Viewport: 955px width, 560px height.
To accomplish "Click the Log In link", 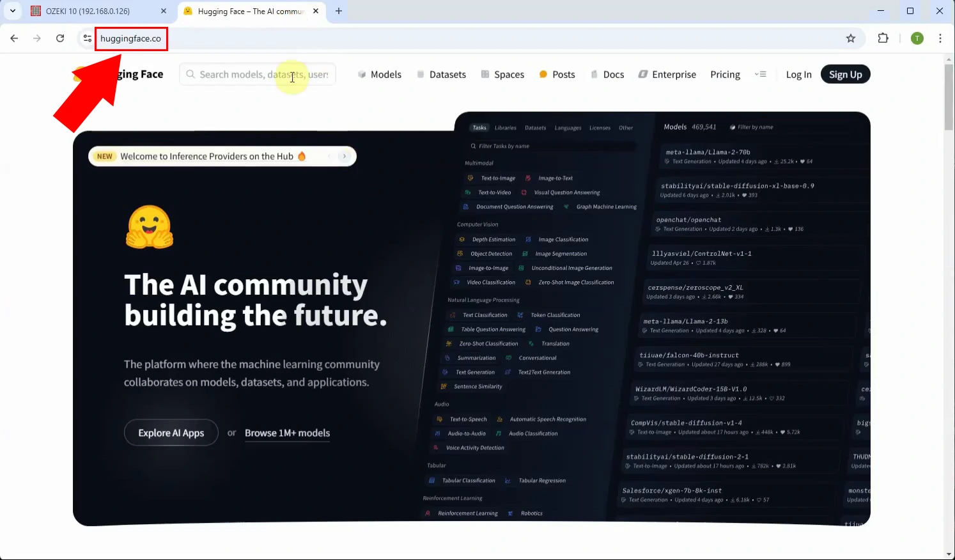I will click(798, 74).
